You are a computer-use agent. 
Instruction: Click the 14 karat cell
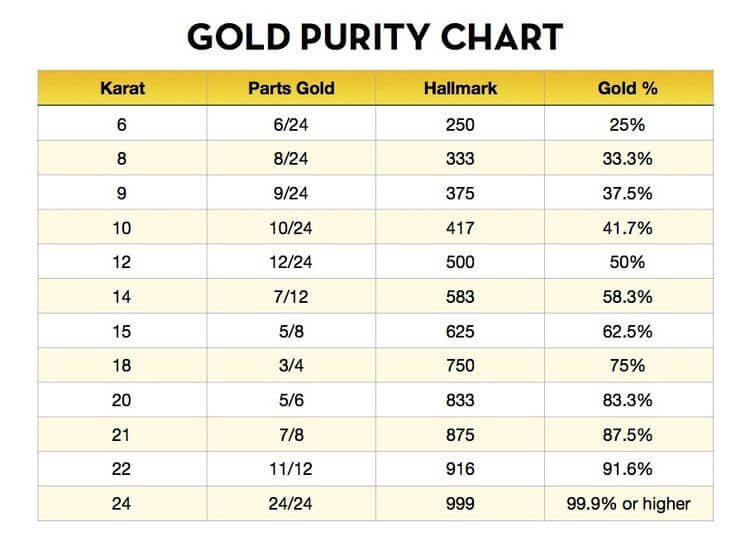[122, 297]
